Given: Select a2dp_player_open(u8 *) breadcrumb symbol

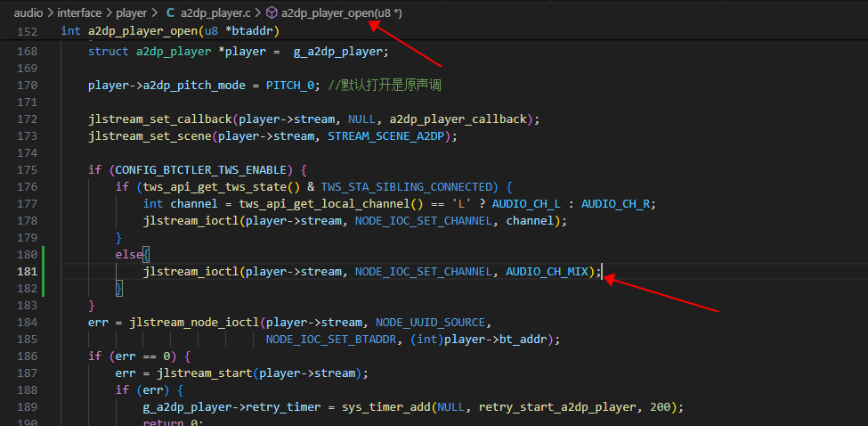Looking at the screenshot, I should [x=341, y=12].
